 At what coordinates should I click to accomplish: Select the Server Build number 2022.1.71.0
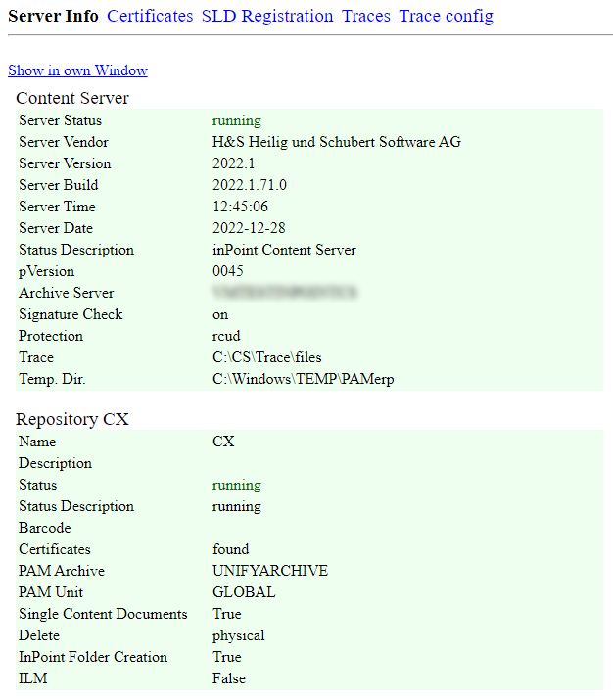click(x=250, y=185)
